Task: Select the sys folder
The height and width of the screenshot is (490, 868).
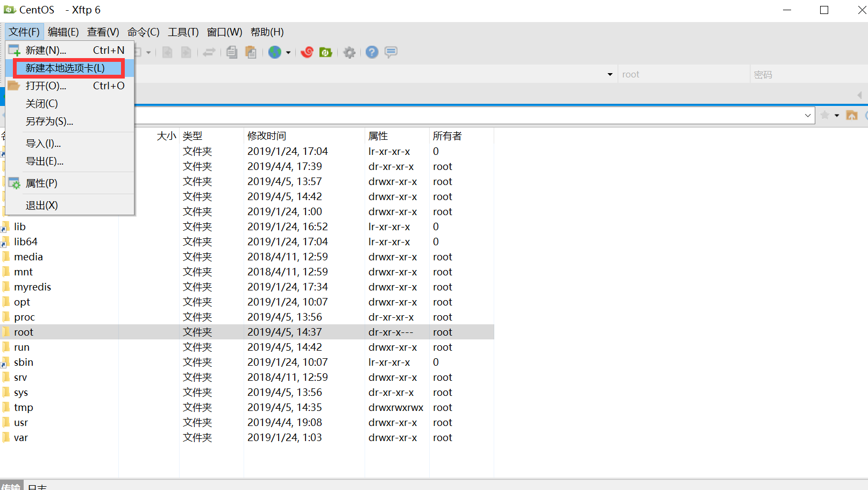Action: [20, 392]
